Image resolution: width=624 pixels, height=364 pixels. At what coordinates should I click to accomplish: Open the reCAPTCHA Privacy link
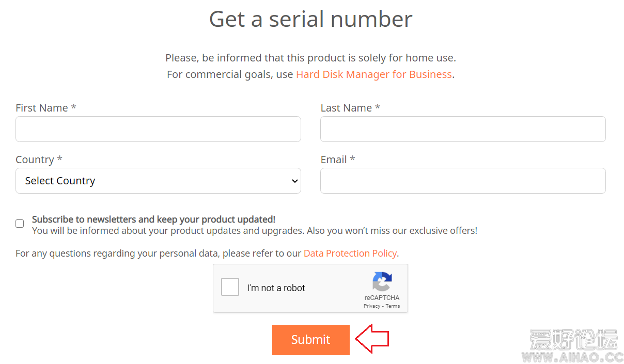coord(371,306)
